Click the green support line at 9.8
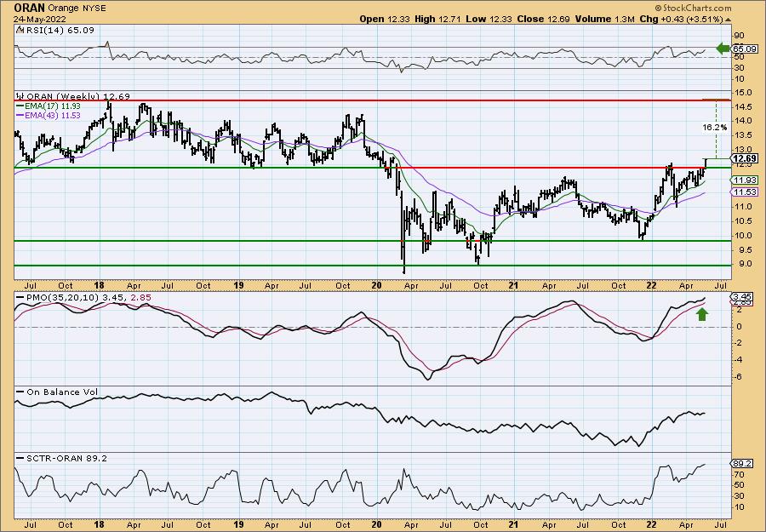 [x=373, y=241]
